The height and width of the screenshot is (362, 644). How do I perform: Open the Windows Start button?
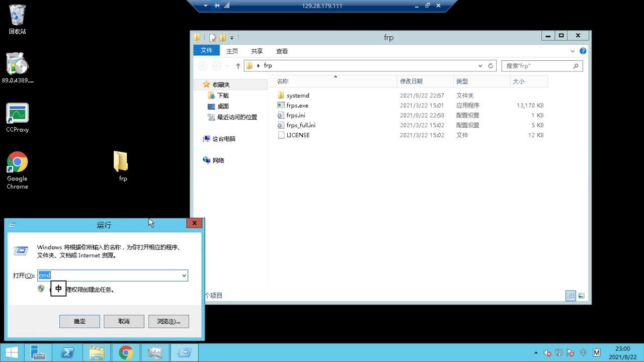point(12,352)
